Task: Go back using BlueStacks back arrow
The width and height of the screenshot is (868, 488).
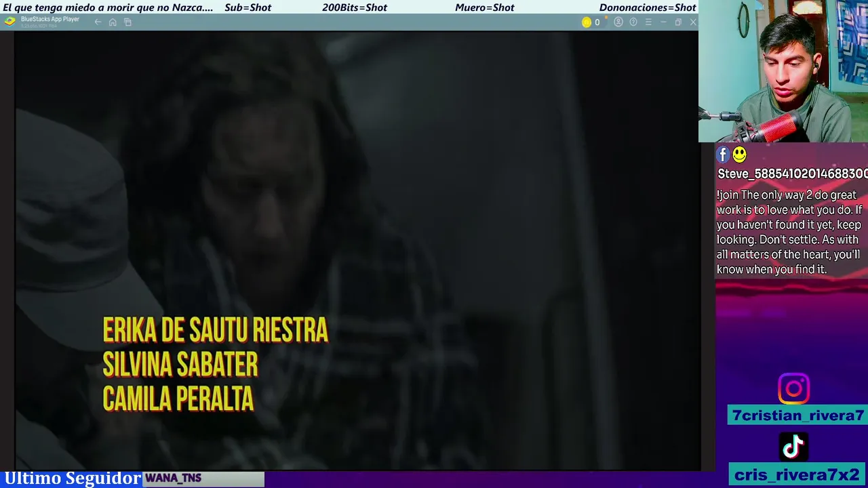Action: 98,22
